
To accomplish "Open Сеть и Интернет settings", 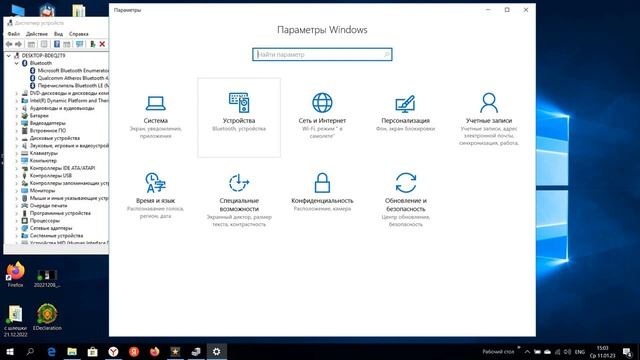I will 322,117.
